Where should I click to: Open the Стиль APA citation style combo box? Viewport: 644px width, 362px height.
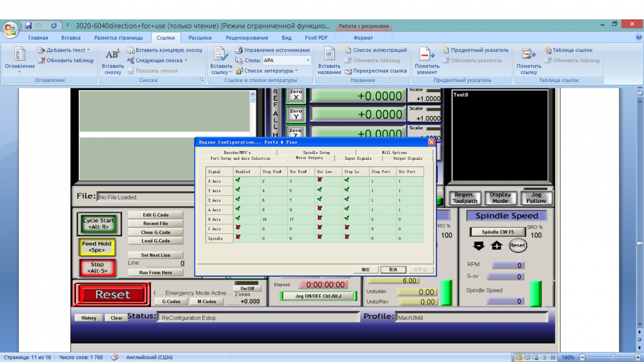coord(287,61)
